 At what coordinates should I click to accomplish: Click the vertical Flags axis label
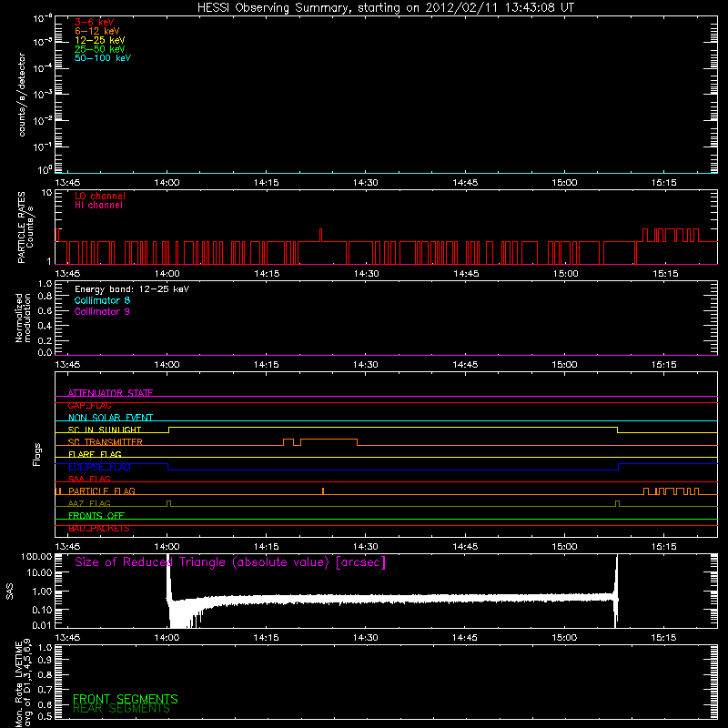(37, 455)
